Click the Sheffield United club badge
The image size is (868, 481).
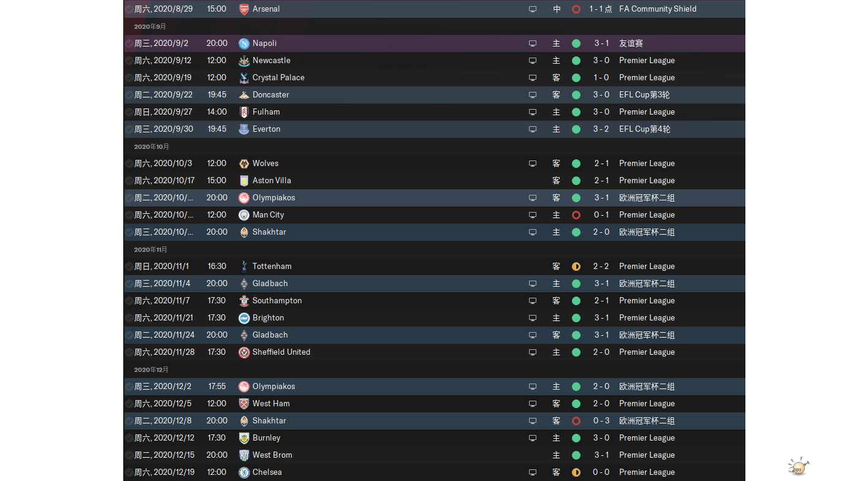coord(244,352)
